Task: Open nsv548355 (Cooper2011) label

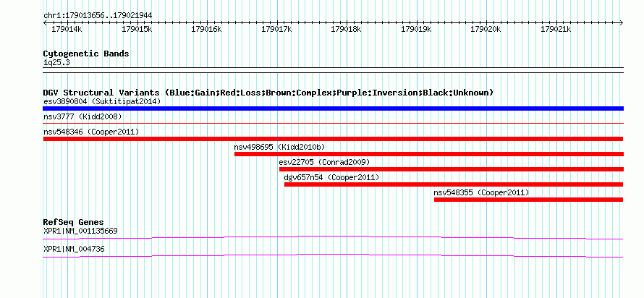Action: coord(481,192)
